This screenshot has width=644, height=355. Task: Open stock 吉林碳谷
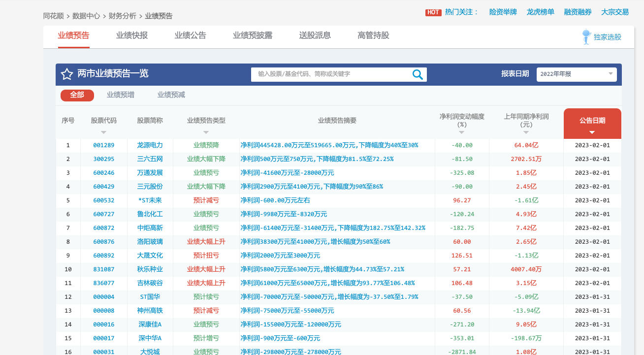pyautogui.click(x=150, y=283)
